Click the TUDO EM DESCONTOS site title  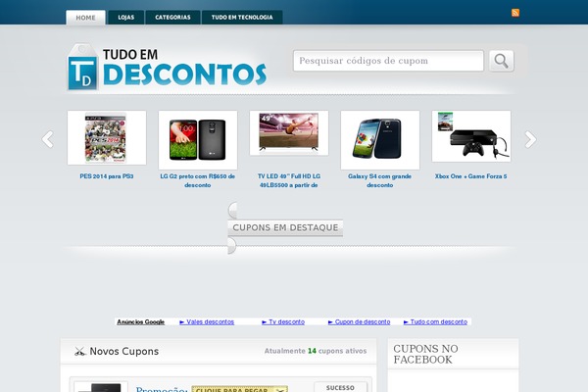(x=184, y=68)
